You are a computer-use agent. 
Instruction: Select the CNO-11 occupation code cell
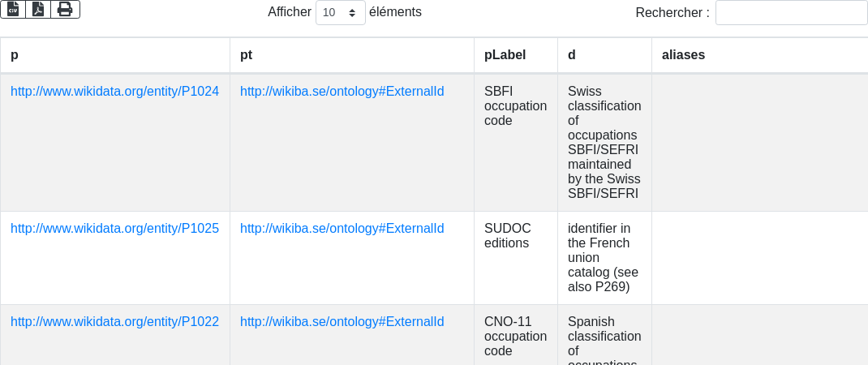point(516,336)
